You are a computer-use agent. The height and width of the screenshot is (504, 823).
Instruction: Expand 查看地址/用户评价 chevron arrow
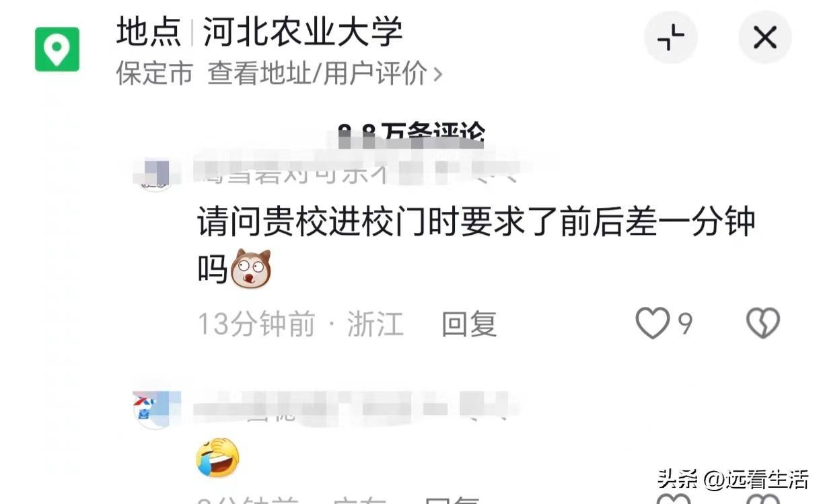click(437, 73)
